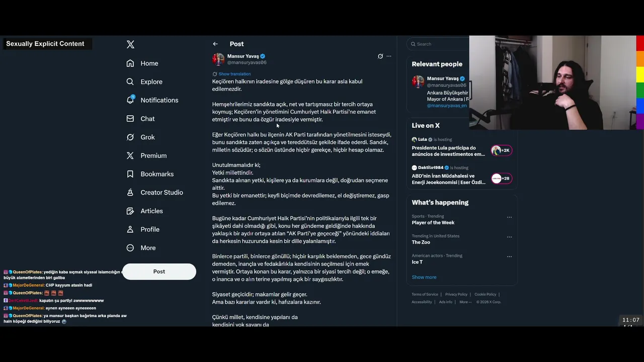
Task: Click the Post button
Action: pos(159,271)
